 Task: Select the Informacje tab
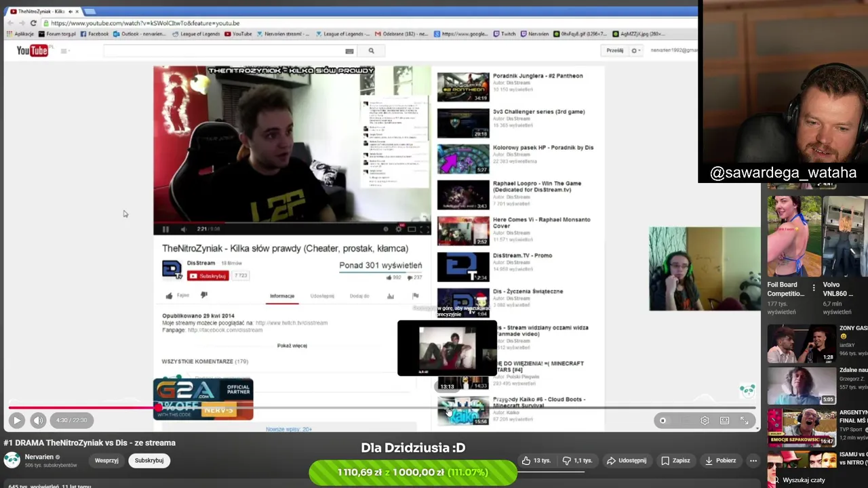pyautogui.click(x=282, y=296)
